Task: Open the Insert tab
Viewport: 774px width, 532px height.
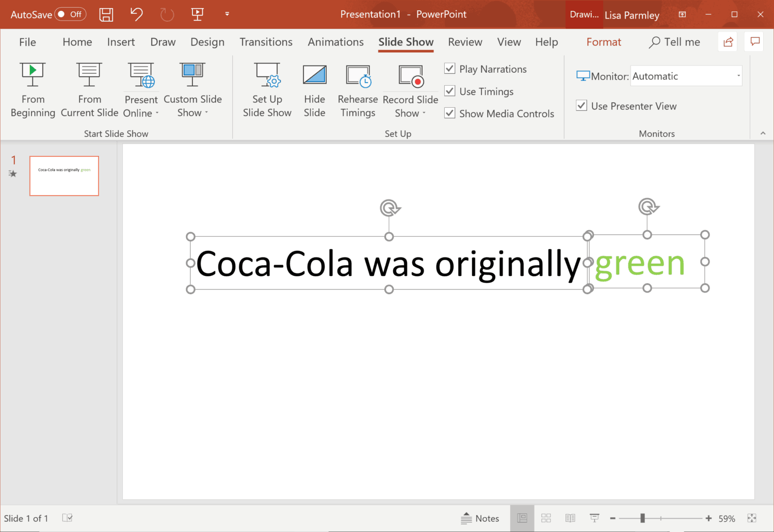Action: point(121,42)
